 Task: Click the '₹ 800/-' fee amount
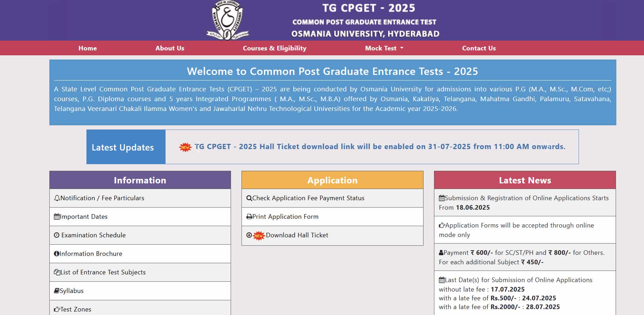560,253
